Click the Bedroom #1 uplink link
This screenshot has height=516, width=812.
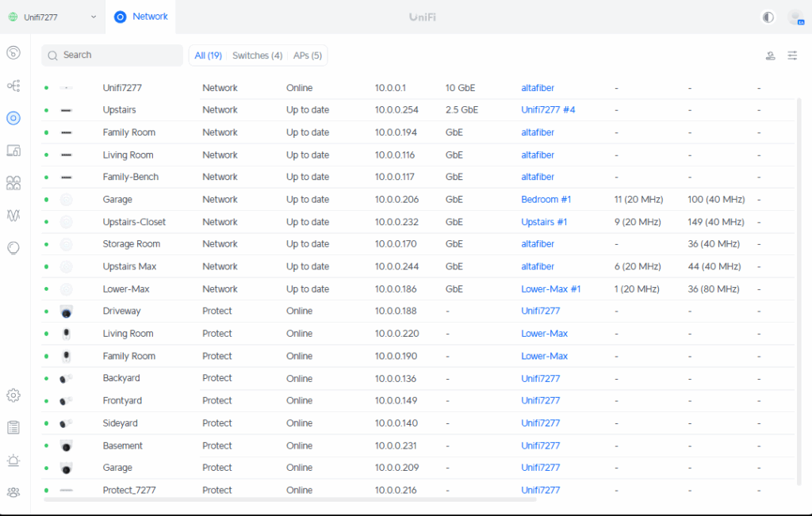tap(546, 200)
